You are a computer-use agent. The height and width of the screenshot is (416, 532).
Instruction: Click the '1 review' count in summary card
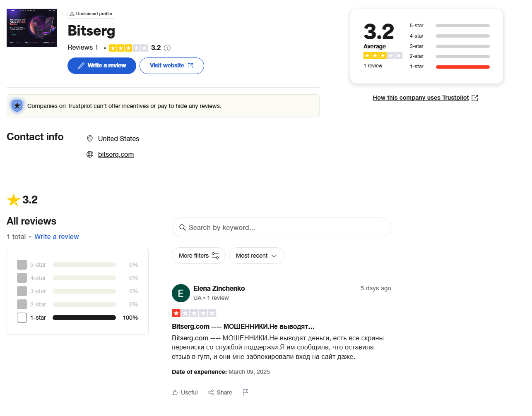coord(373,66)
